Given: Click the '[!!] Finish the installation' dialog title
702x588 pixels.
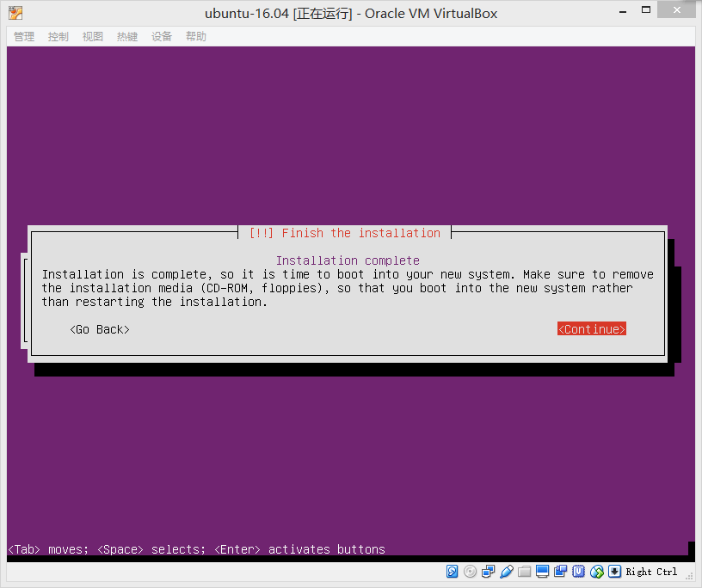Looking at the screenshot, I should click(345, 233).
